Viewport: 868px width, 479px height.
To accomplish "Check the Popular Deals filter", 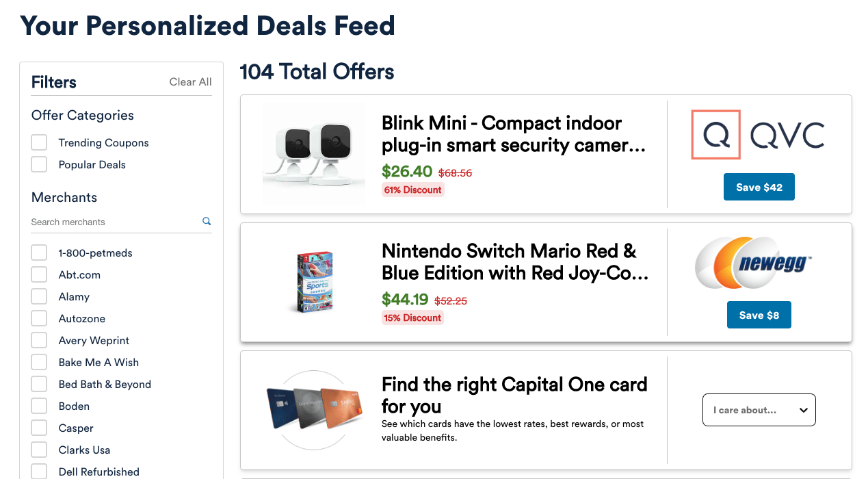I will (x=39, y=164).
